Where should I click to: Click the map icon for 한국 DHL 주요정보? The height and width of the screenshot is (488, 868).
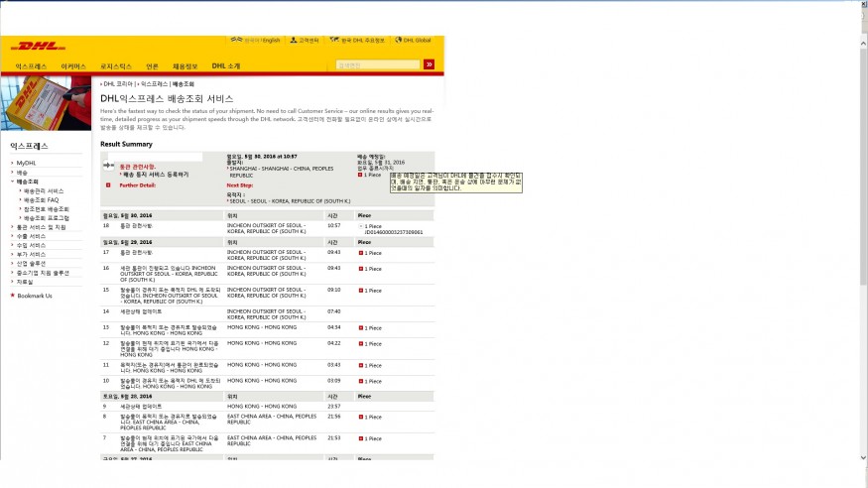click(x=334, y=40)
